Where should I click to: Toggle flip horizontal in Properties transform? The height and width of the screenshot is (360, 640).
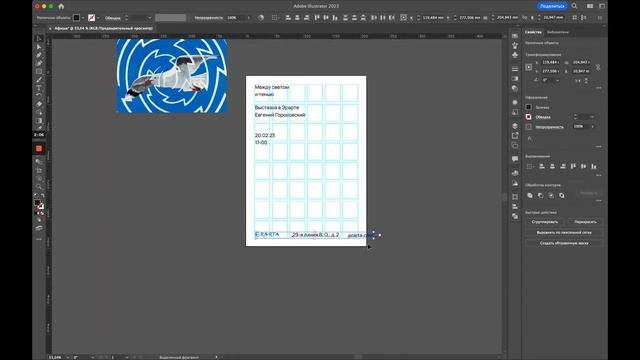pos(578,80)
